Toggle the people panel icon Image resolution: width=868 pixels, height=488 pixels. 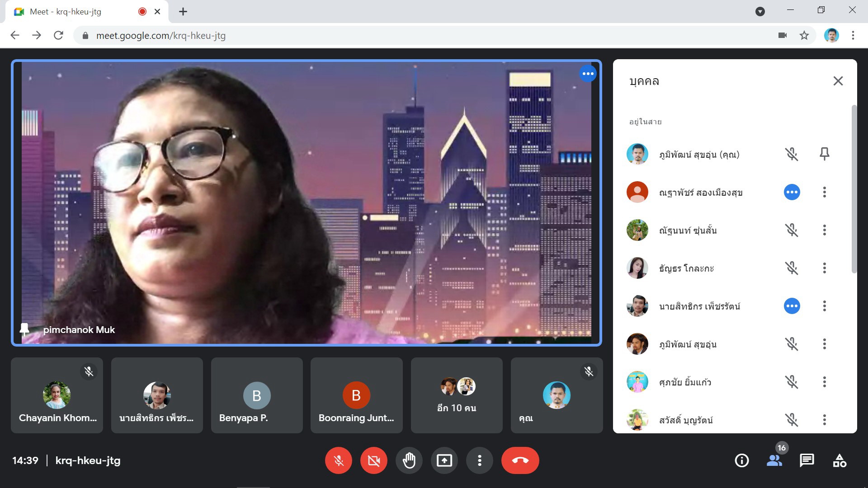[x=774, y=460]
